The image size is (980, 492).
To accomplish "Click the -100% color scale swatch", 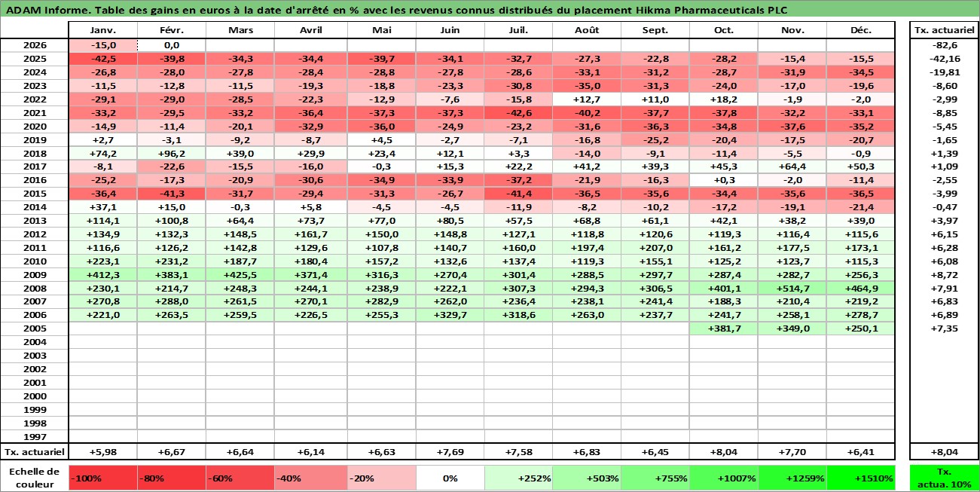I will coord(102,478).
